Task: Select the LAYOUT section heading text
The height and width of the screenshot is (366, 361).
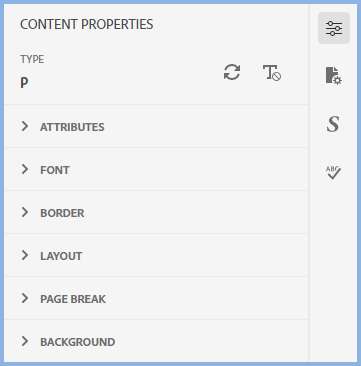Action: (x=61, y=256)
